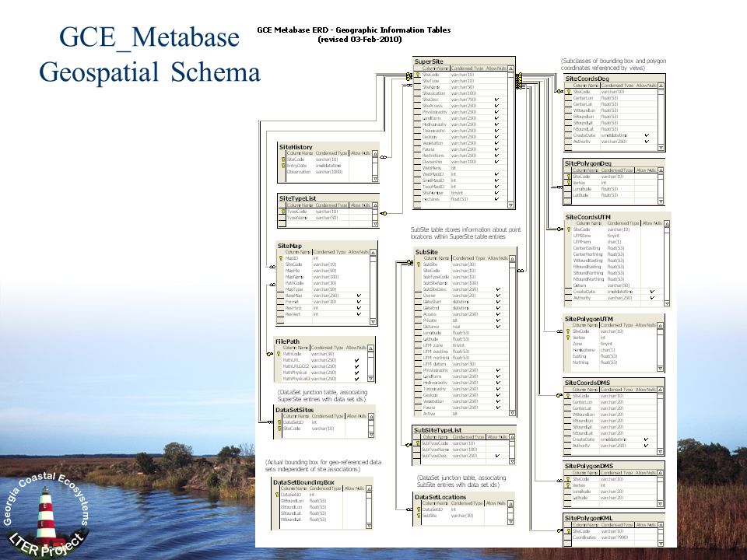Click the scroll-down arrow of FilePath table
This screenshot has height=560, width=747.
click(x=371, y=378)
